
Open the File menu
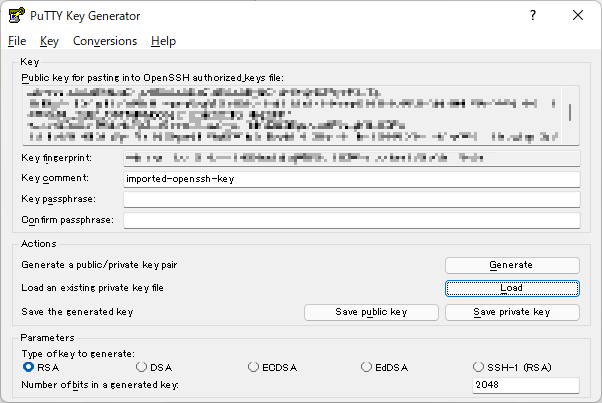pyautogui.click(x=17, y=41)
